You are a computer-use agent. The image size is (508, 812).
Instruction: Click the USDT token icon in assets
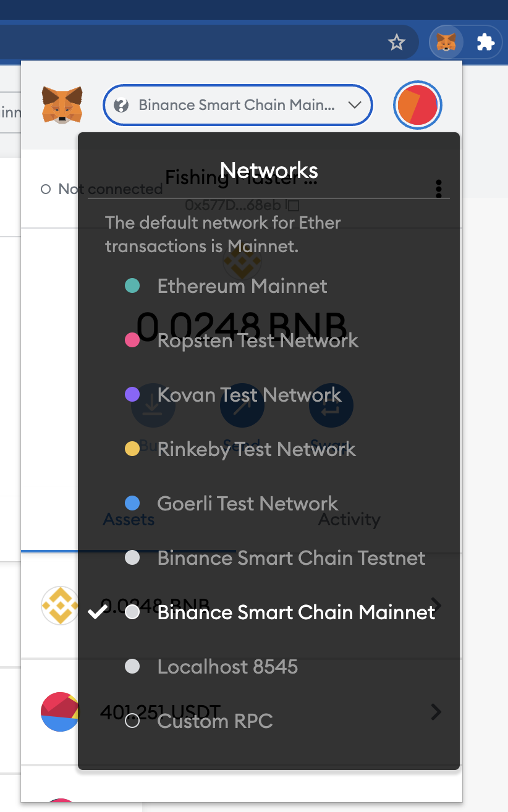[x=60, y=712]
